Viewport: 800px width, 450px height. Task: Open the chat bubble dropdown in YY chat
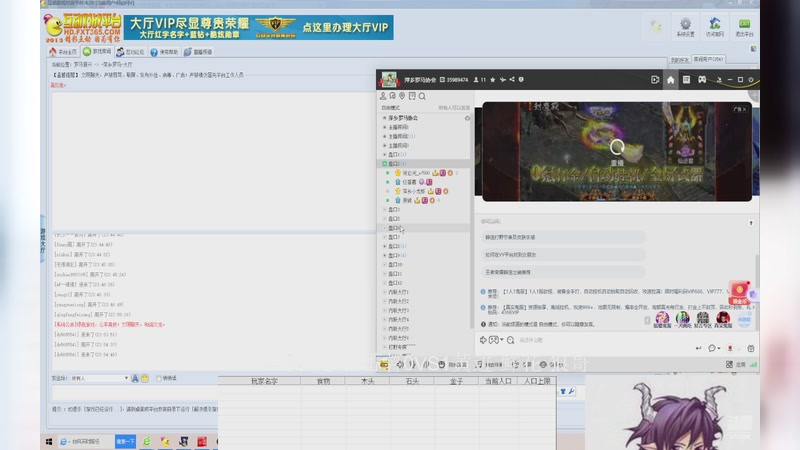point(714,348)
